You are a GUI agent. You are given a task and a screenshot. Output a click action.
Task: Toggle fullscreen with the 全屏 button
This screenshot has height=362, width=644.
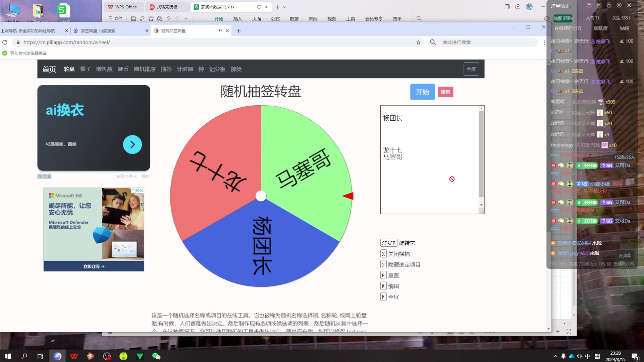[471, 69]
